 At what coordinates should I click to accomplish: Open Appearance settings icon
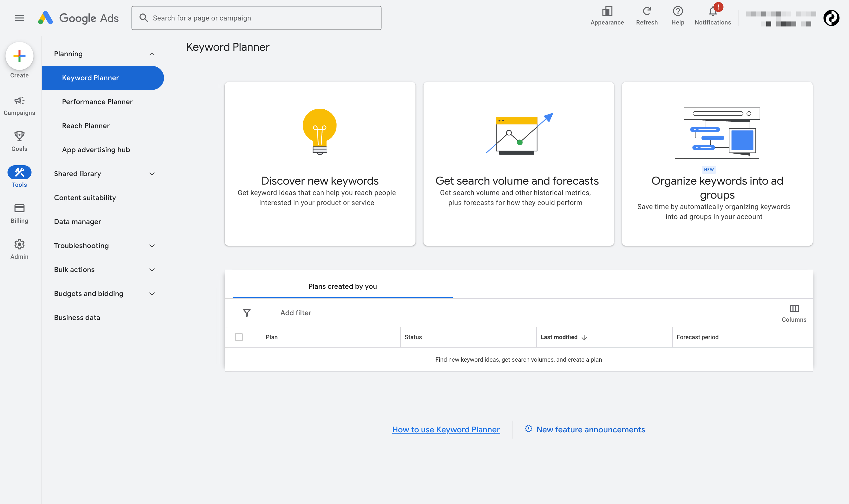pyautogui.click(x=607, y=11)
